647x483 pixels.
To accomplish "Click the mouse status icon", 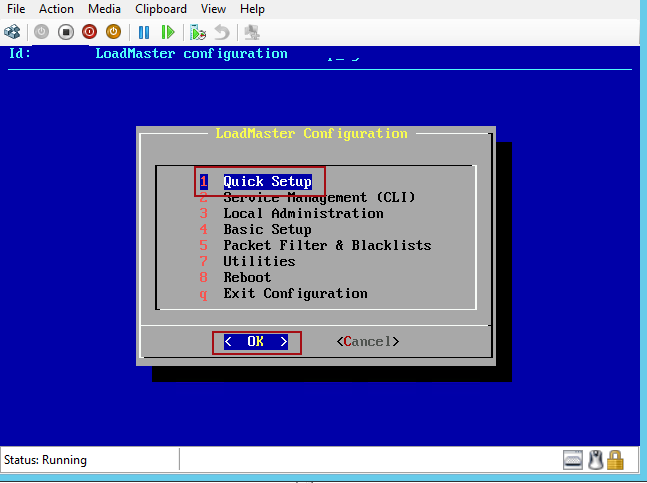I will (594, 460).
